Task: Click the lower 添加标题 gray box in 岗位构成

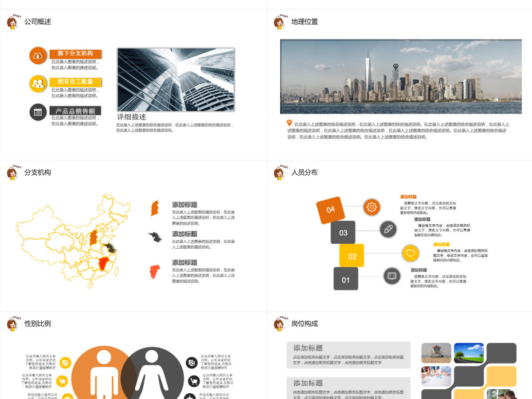Action: [348, 388]
